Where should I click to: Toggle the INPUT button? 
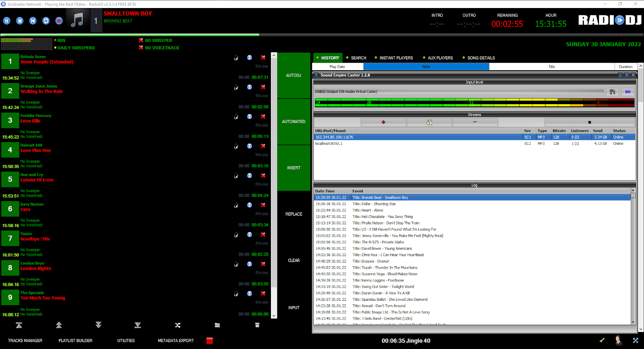pyautogui.click(x=294, y=308)
